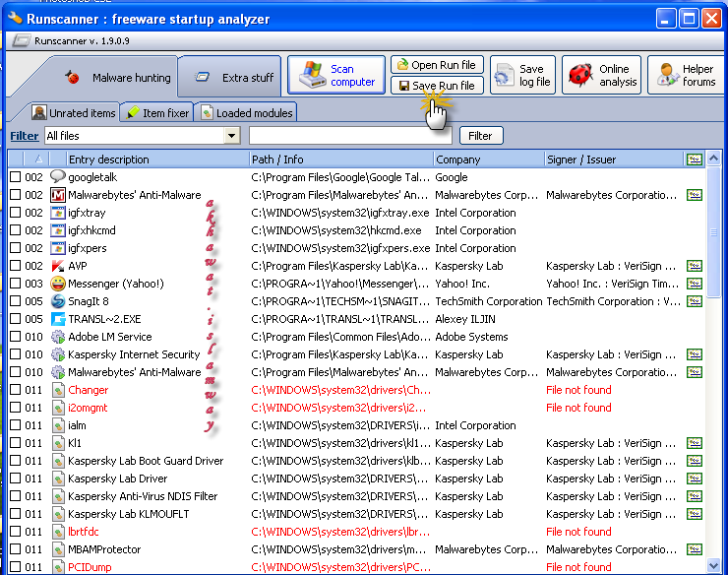Select the Kaspersky Anti-Virus NDIS Filter row
This screenshot has height=575, width=728.
click(x=356, y=496)
